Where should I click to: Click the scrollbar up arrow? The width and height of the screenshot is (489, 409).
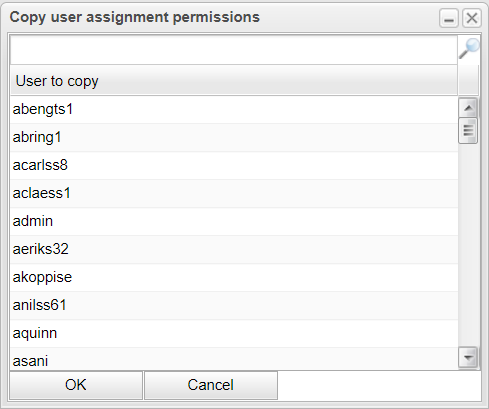coord(468,108)
